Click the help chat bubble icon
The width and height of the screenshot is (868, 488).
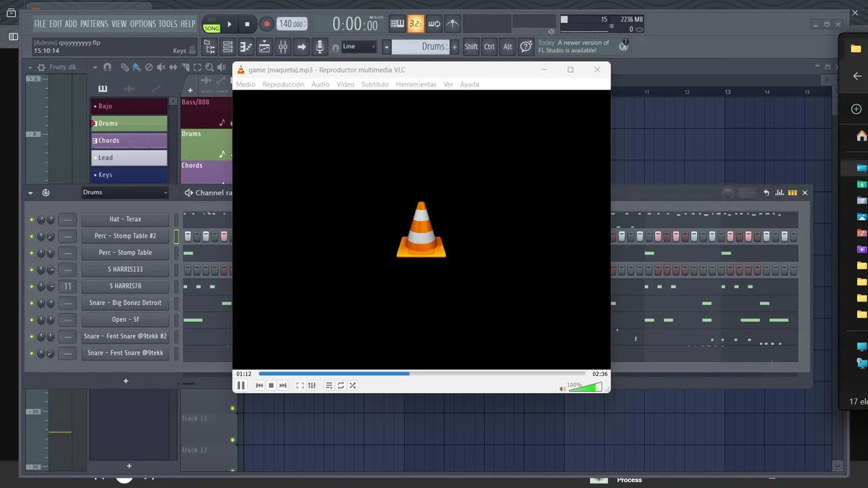click(x=526, y=47)
